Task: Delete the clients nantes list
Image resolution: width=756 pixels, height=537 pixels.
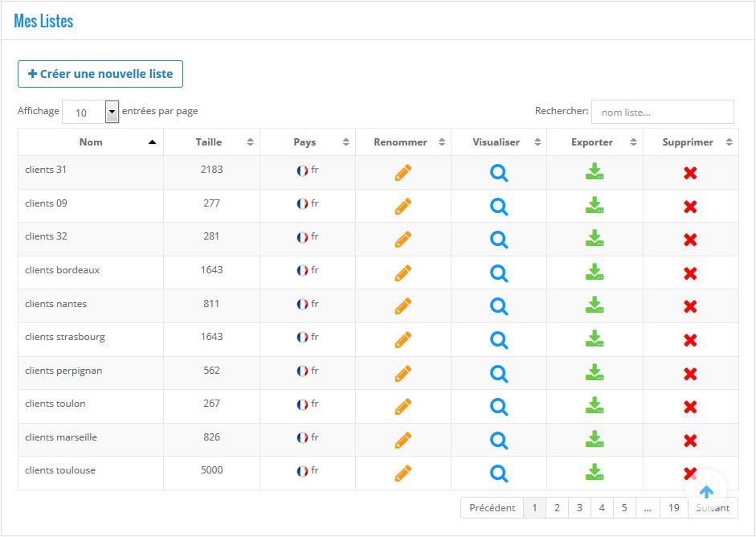Action: tap(690, 307)
